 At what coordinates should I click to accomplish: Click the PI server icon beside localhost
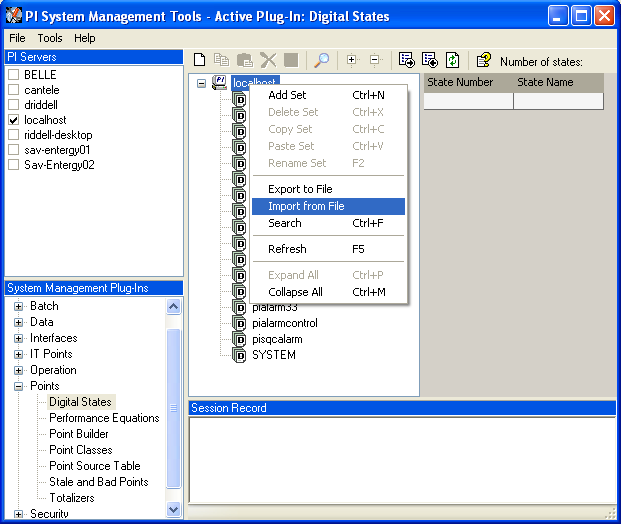tap(219, 83)
